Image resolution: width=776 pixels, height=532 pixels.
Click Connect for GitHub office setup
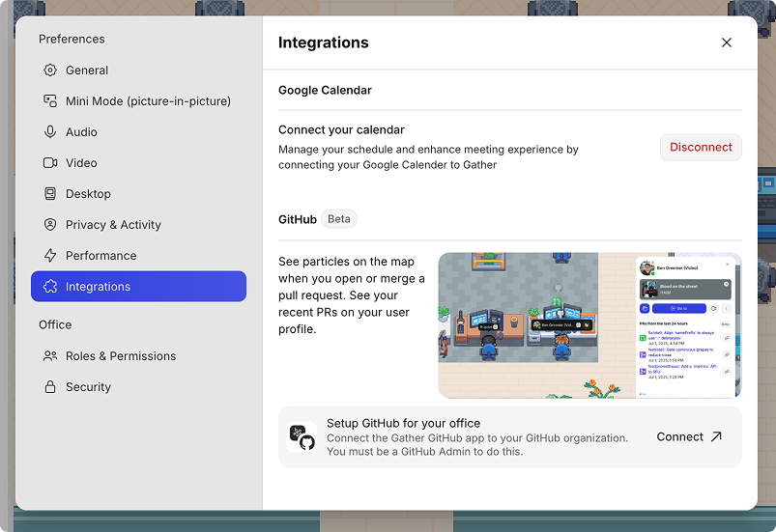(x=689, y=437)
